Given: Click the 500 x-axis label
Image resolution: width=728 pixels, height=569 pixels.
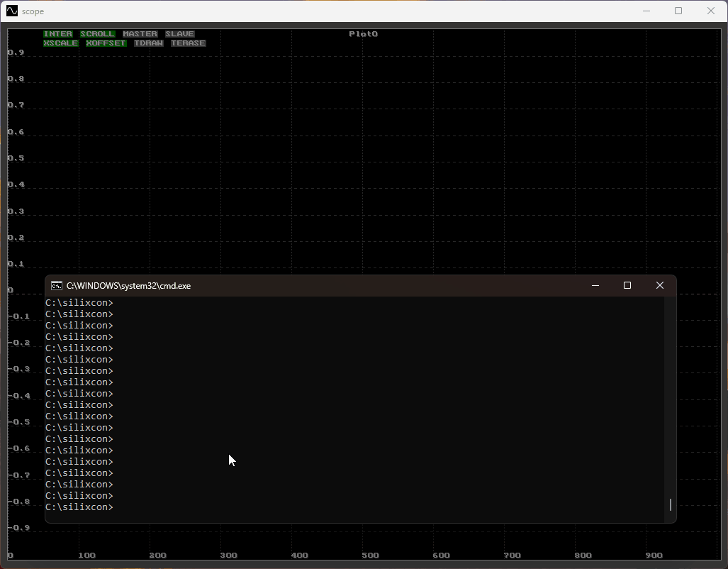Looking at the screenshot, I should click(x=371, y=555).
